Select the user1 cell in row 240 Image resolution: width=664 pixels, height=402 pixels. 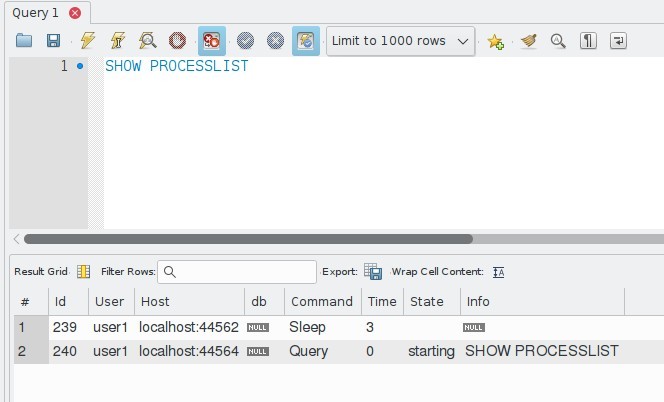(111, 352)
